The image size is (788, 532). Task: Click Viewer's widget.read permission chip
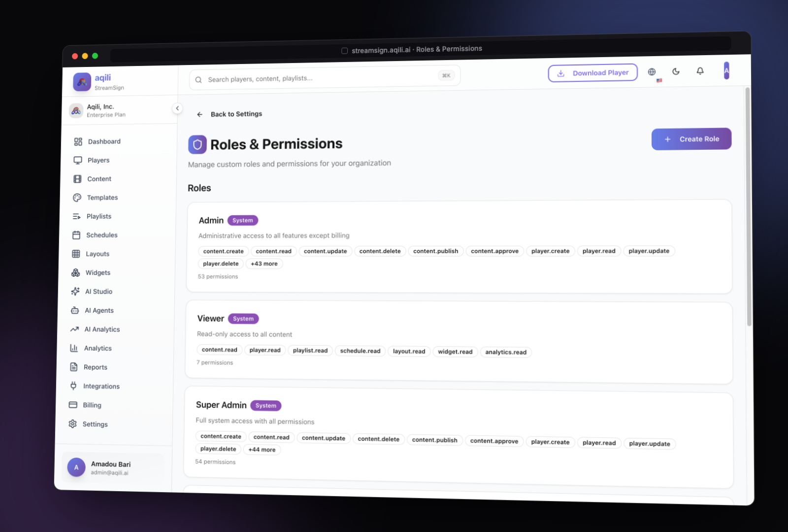(x=455, y=352)
